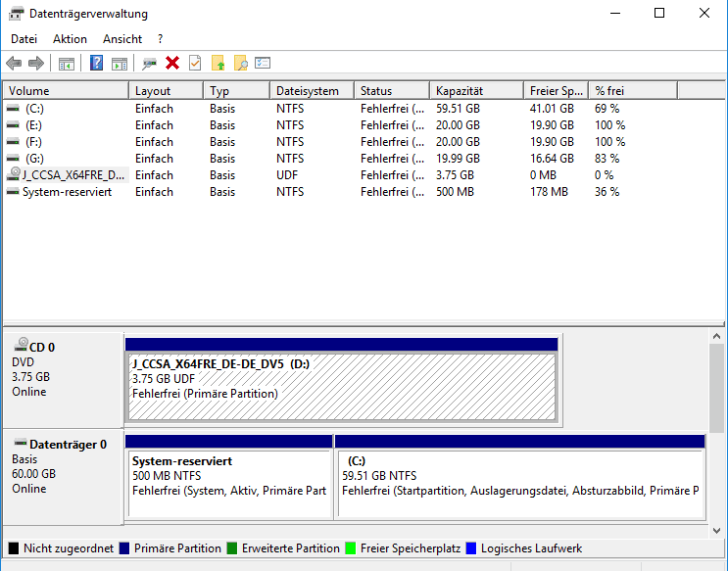This screenshot has height=571, width=728.
Task: Click the connect disk toolbar icon
Action: [149, 64]
